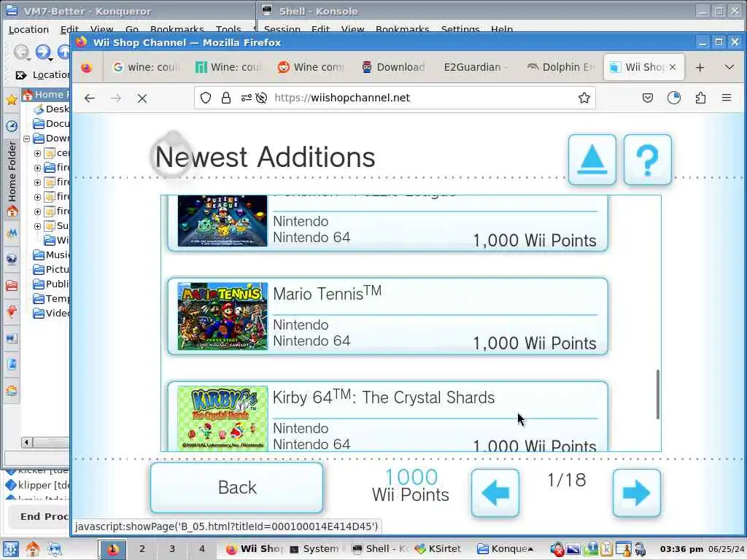This screenshot has width=747, height=560.
Task: Open Konqueror Location menu
Action: tap(28, 29)
